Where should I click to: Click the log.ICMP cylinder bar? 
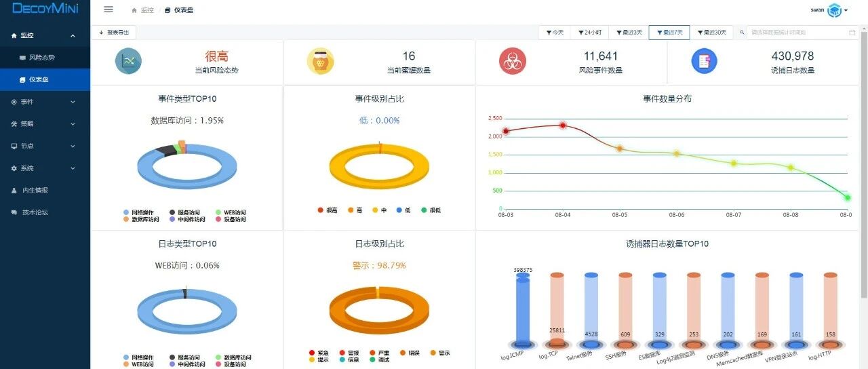(x=523, y=309)
